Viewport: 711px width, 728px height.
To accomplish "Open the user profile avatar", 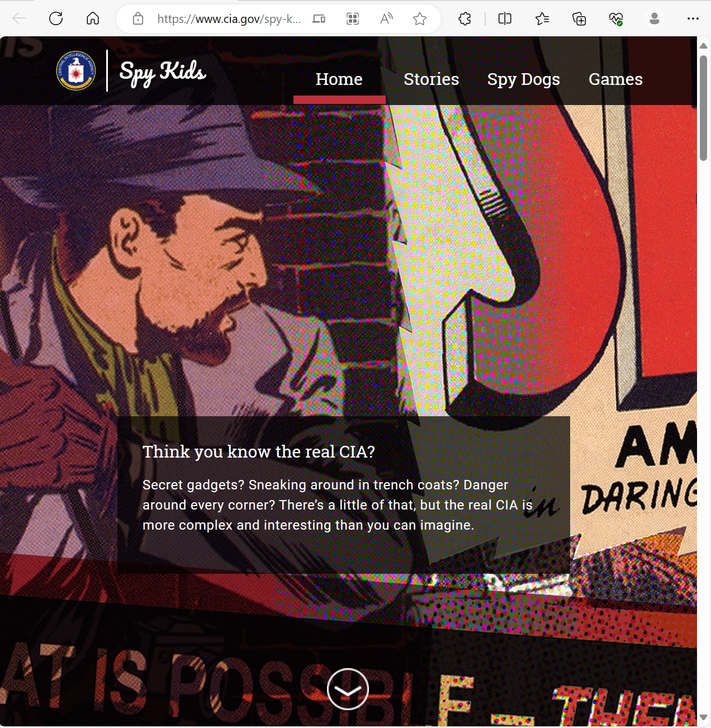I will pos(654,19).
